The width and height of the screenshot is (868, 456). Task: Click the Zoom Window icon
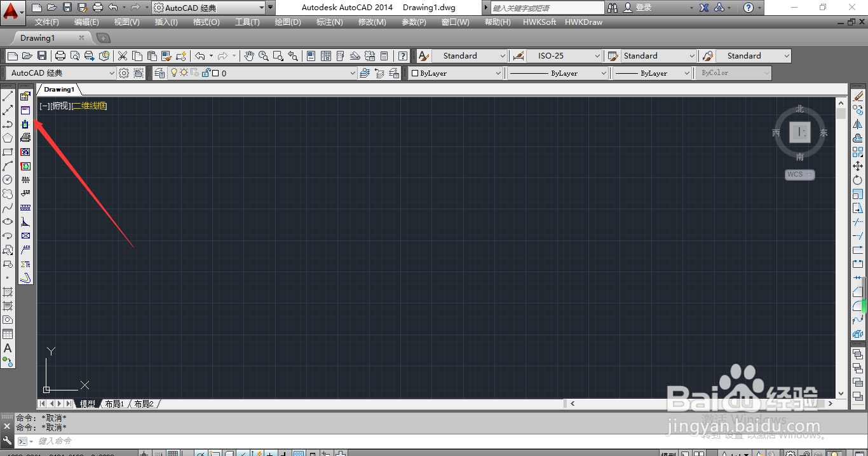tap(278, 56)
